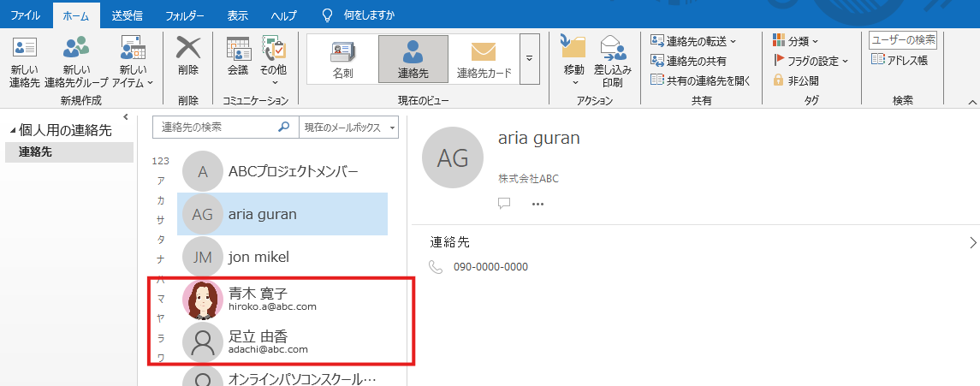Open the 現在のメールボックス dropdown

(348, 128)
